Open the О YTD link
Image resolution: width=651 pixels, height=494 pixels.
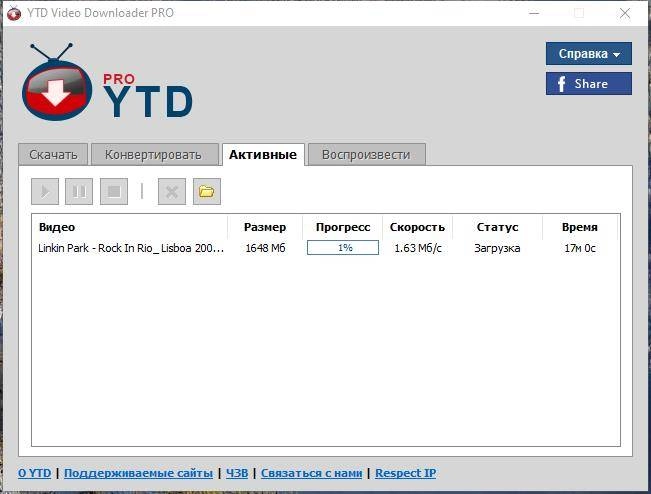point(34,473)
